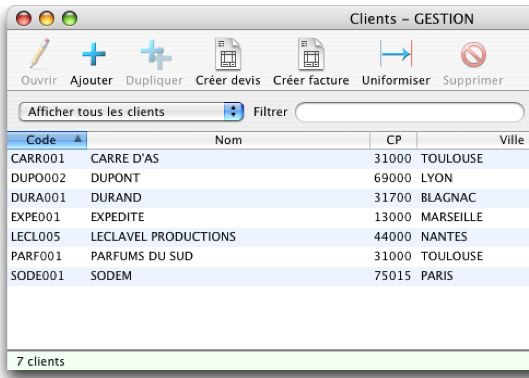This screenshot has width=529, height=378.
Task: Click the city MARSEILLE
Action: pyautogui.click(x=452, y=217)
